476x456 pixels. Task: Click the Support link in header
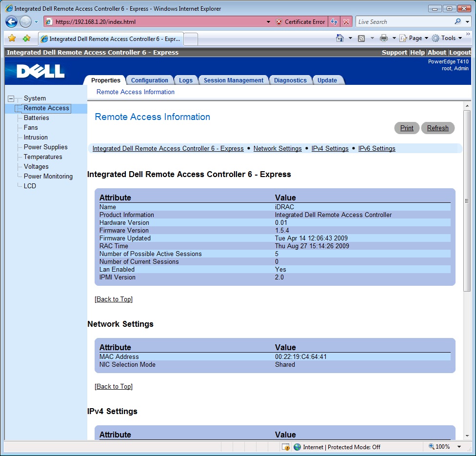pyautogui.click(x=394, y=52)
